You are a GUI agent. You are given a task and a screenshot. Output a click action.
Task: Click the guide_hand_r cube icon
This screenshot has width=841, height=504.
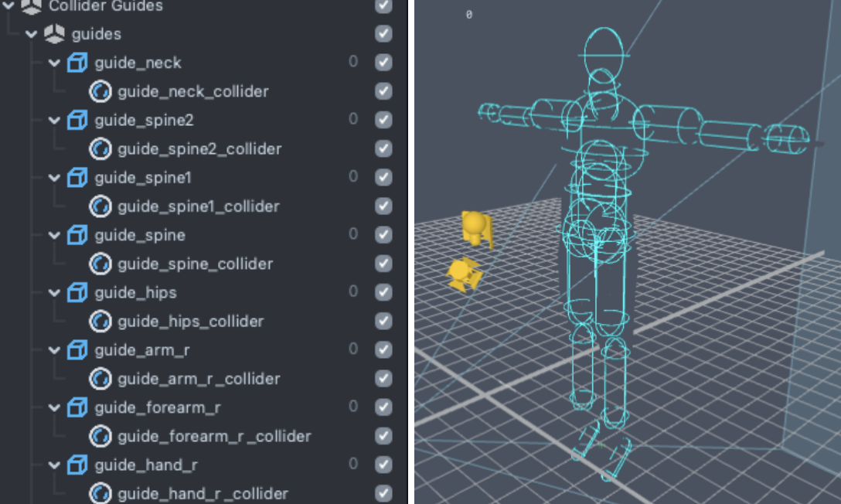pos(77,465)
